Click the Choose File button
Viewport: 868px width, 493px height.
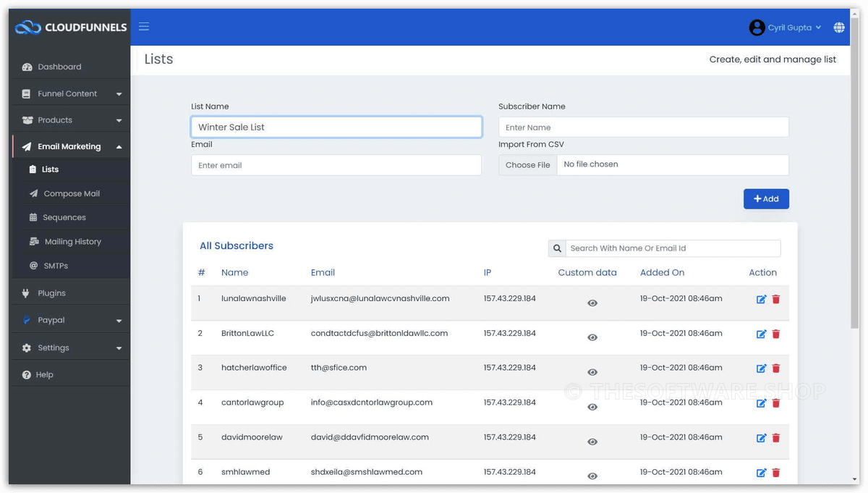coord(528,165)
